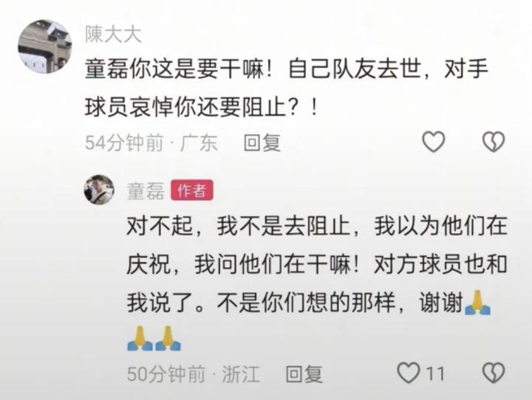Image resolution: width=532 pixels, height=400 pixels.
Task: Click the second praying hands emoji on the last line
Action: [x=168, y=338]
